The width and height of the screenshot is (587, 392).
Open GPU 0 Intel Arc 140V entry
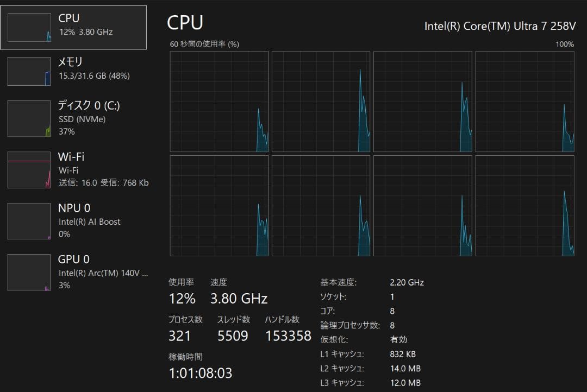(x=102, y=272)
